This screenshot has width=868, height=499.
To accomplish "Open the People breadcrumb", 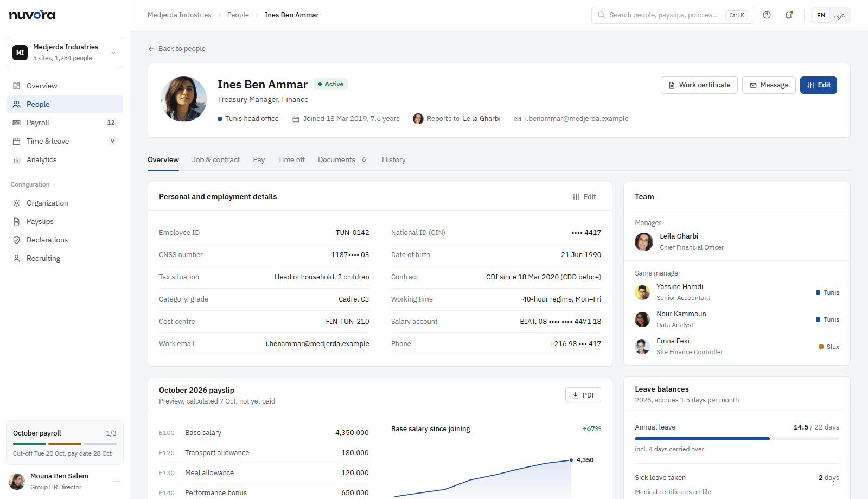I will 238,15.
